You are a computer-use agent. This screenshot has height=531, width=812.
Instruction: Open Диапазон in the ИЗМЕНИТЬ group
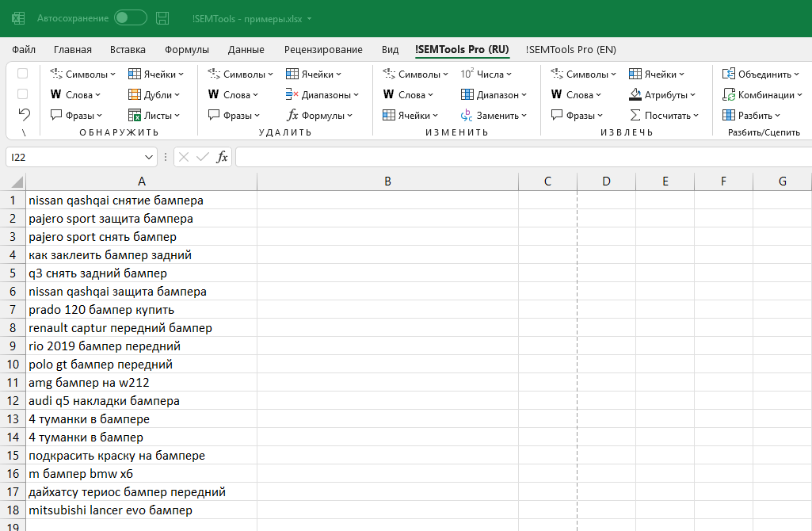[494, 95]
